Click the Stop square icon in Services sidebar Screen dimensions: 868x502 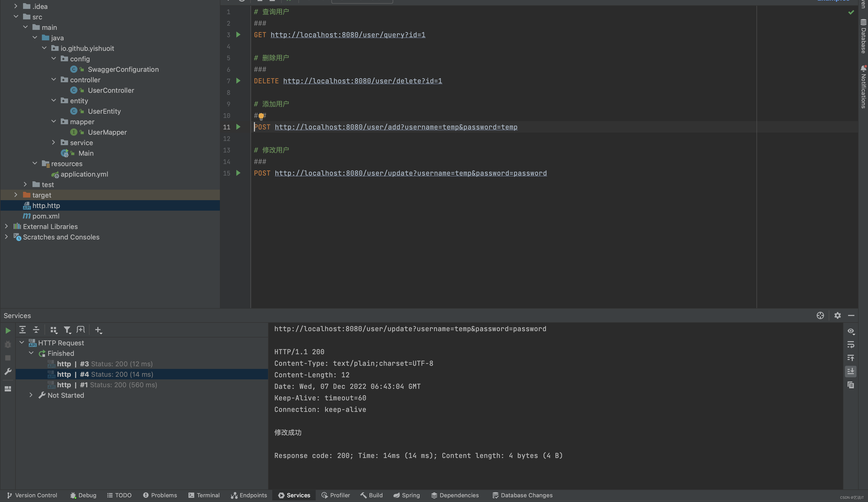click(x=8, y=358)
